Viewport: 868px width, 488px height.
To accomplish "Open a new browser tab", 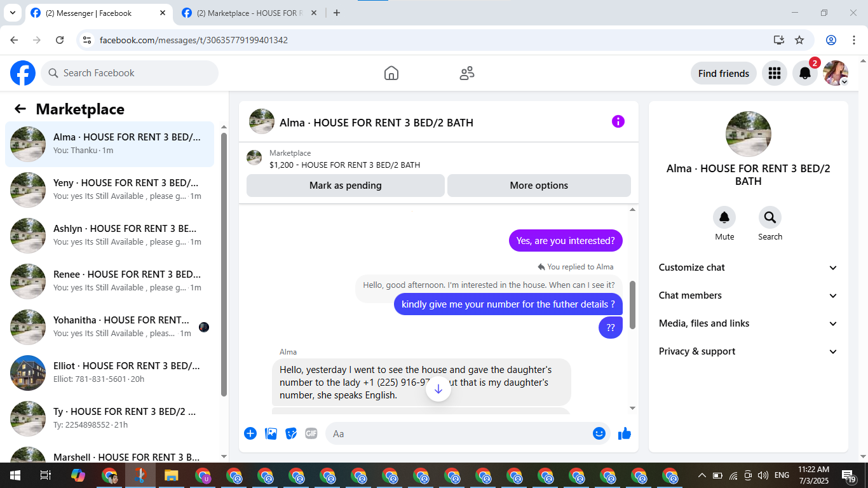I will pos(337,13).
